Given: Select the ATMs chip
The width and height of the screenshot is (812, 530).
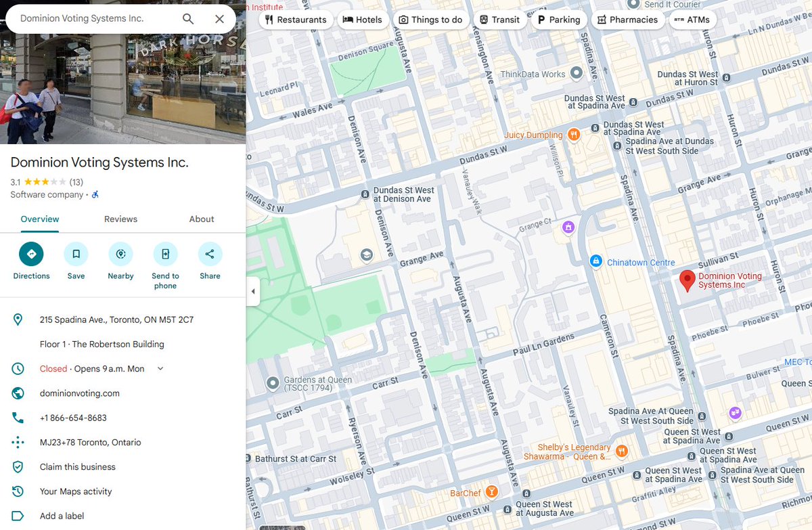Looking at the screenshot, I should click(693, 20).
